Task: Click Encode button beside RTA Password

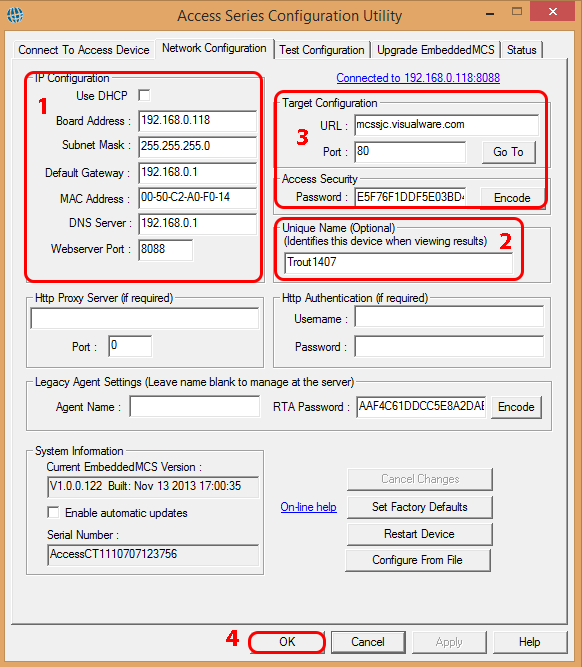Action: coord(516,407)
